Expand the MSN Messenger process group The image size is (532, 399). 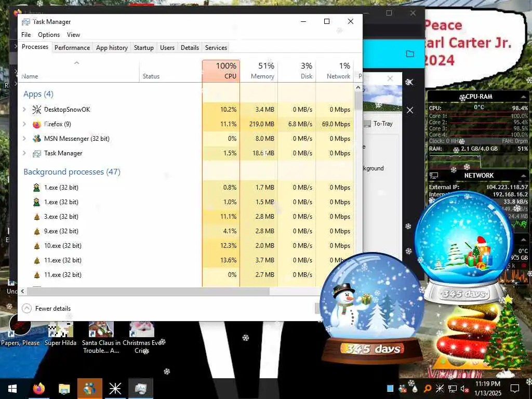pyautogui.click(x=24, y=138)
